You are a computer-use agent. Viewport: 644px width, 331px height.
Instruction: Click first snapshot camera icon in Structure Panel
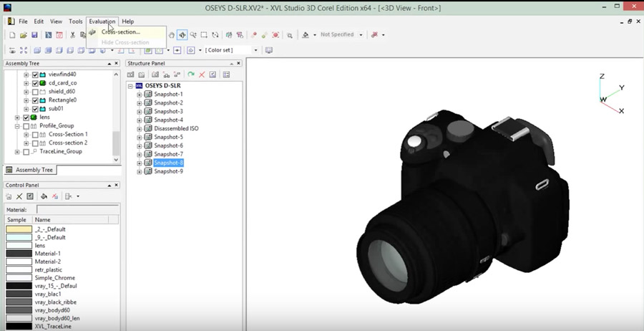130,75
